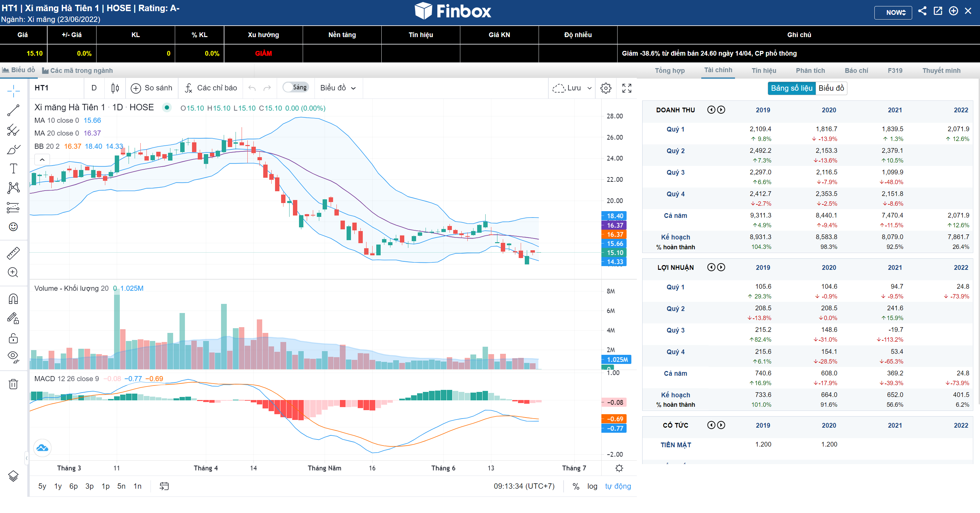This screenshot has height=513, width=980.
Task: Open candlestick chart style selector
Action: click(x=115, y=88)
